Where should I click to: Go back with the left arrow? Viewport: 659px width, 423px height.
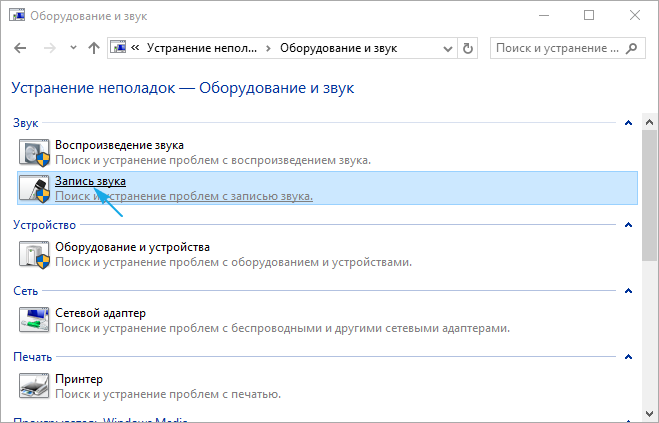(21, 48)
